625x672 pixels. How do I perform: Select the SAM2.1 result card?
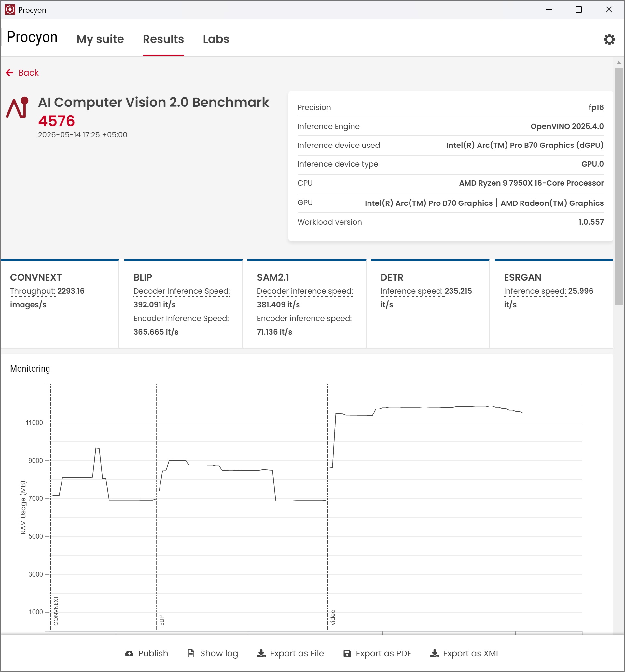[307, 304]
